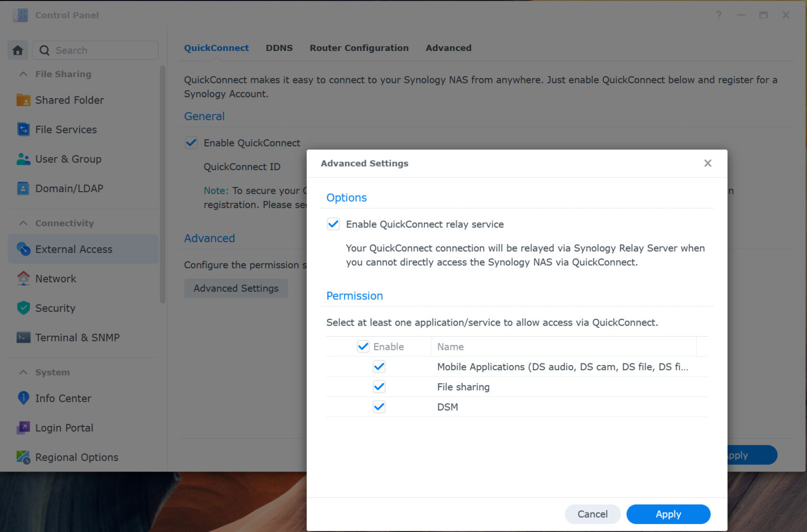Apply the Advanced Settings changes
The image size is (807, 532).
point(668,514)
